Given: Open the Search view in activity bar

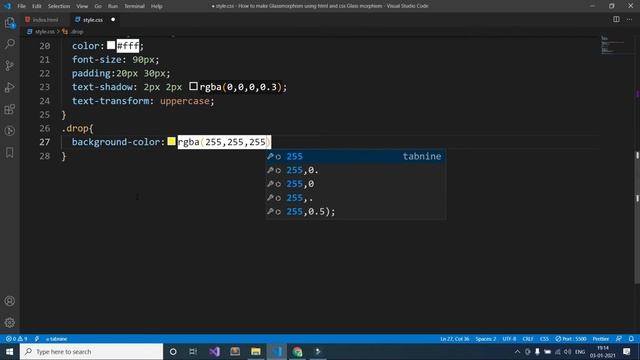Looking at the screenshot, I should [x=10, y=44].
